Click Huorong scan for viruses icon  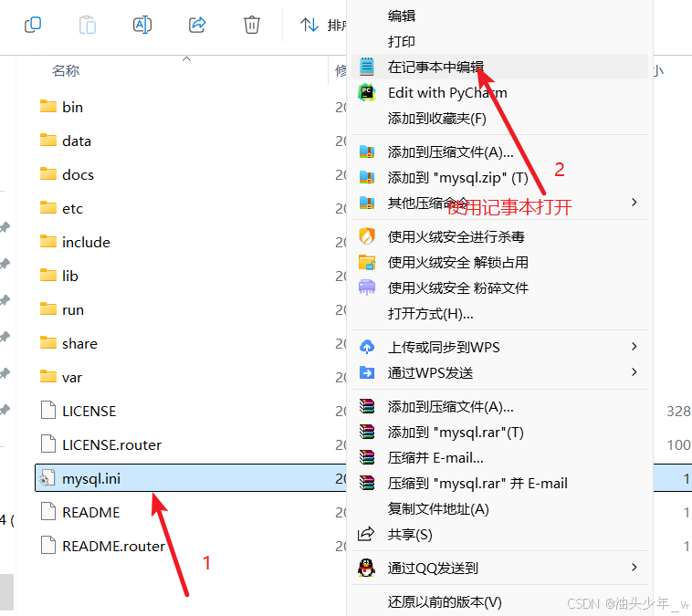tap(367, 236)
